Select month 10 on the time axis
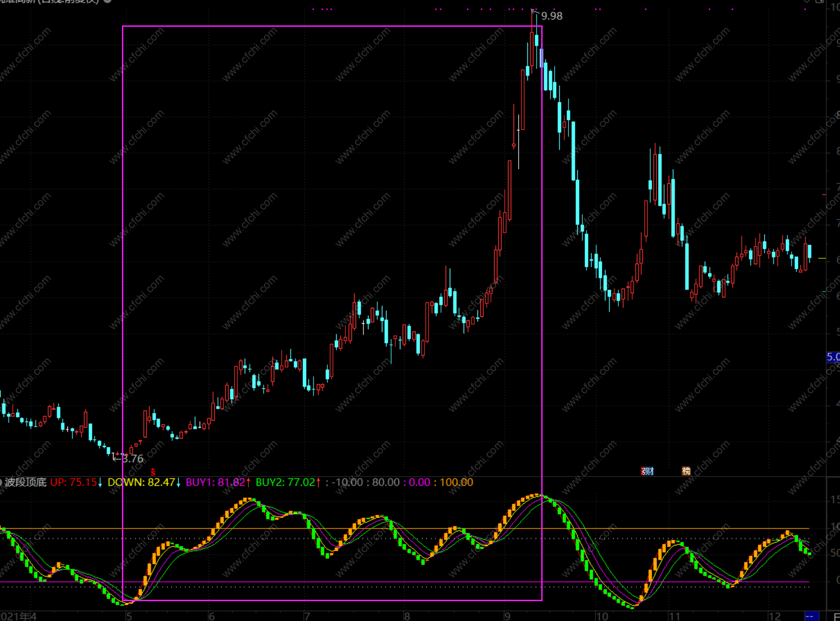840x621 pixels. [602, 616]
